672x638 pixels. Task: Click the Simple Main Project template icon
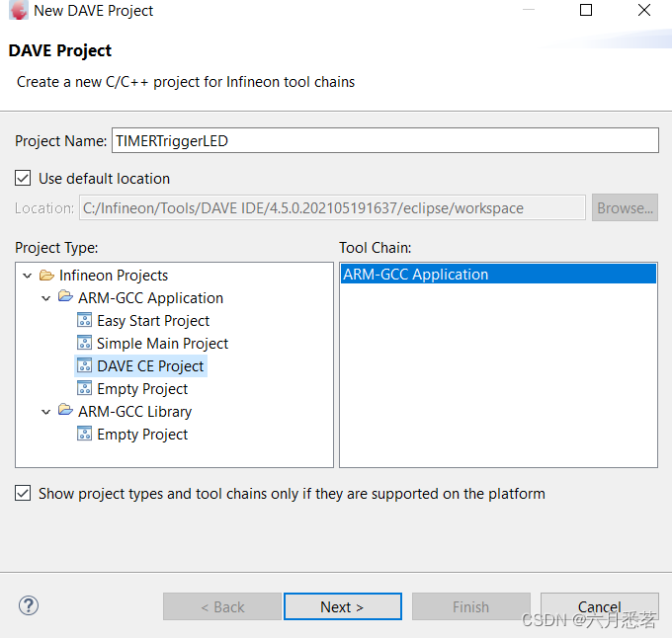[84, 343]
